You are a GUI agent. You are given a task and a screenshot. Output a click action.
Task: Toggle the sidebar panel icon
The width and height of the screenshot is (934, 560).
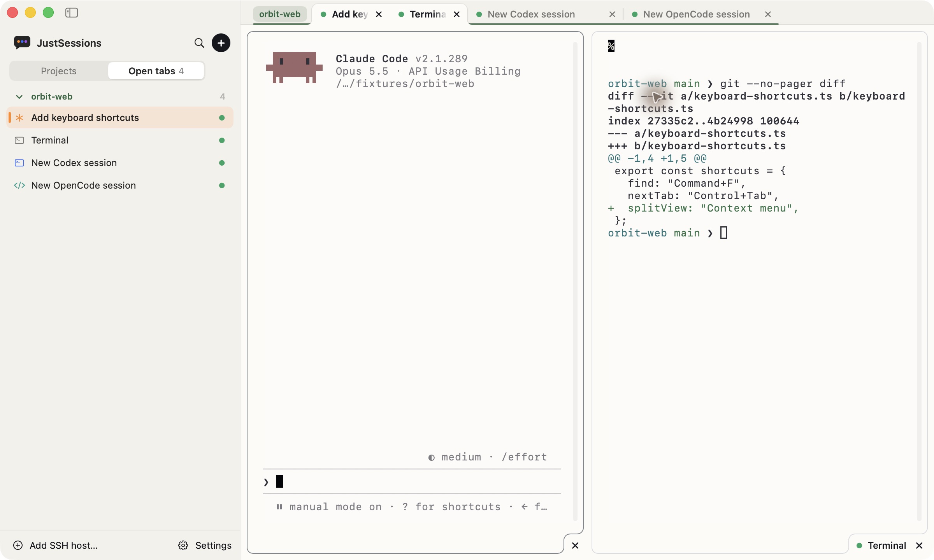coord(72,13)
